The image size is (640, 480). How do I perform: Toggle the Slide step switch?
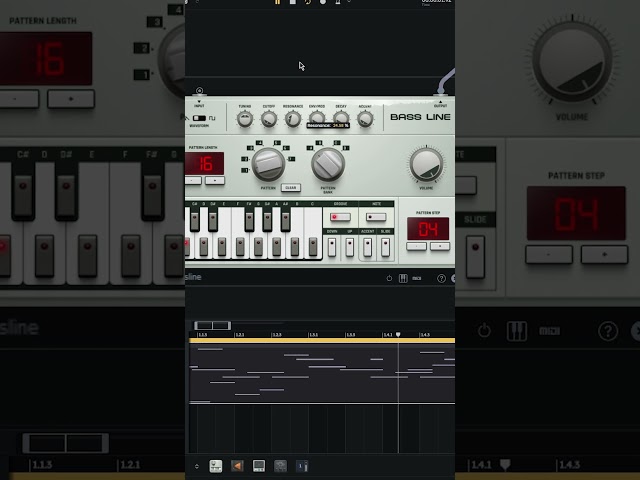[385, 247]
